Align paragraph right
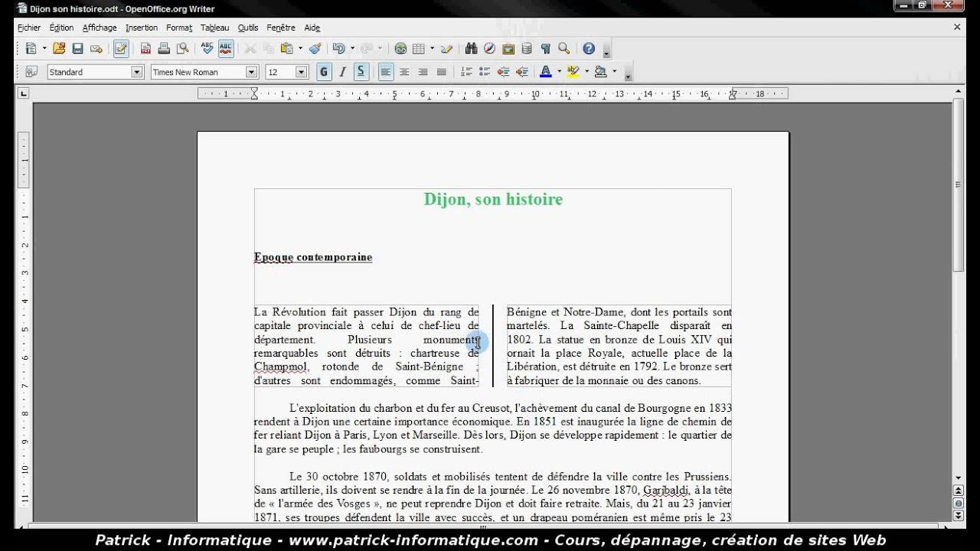 [x=423, y=72]
